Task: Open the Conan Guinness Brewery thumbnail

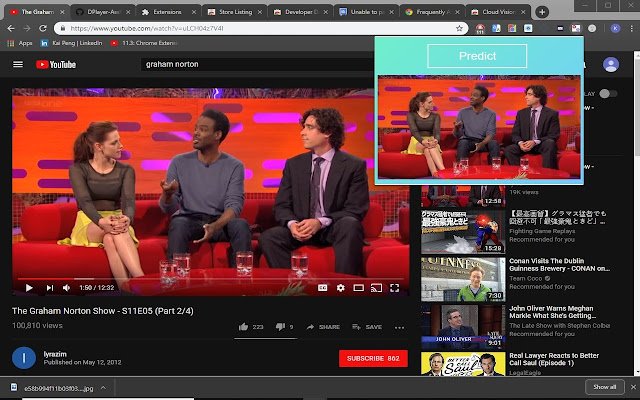Action: click(463, 279)
